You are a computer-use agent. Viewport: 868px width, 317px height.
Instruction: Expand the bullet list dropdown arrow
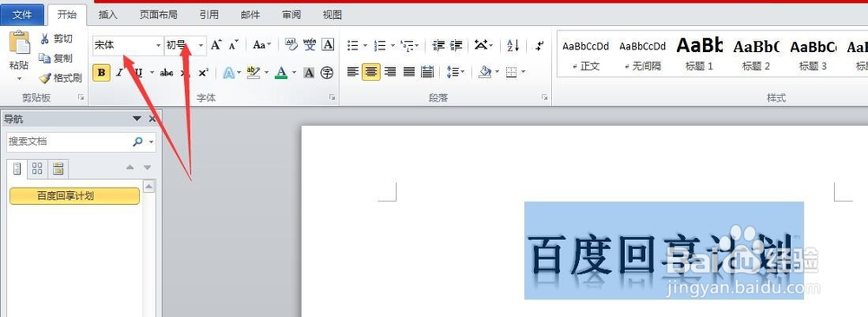365,45
